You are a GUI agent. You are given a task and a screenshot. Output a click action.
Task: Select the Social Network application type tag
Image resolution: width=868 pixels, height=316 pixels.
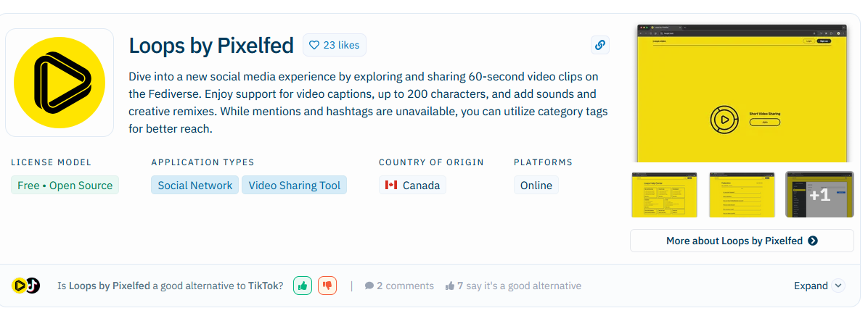[x=195, y=186]
